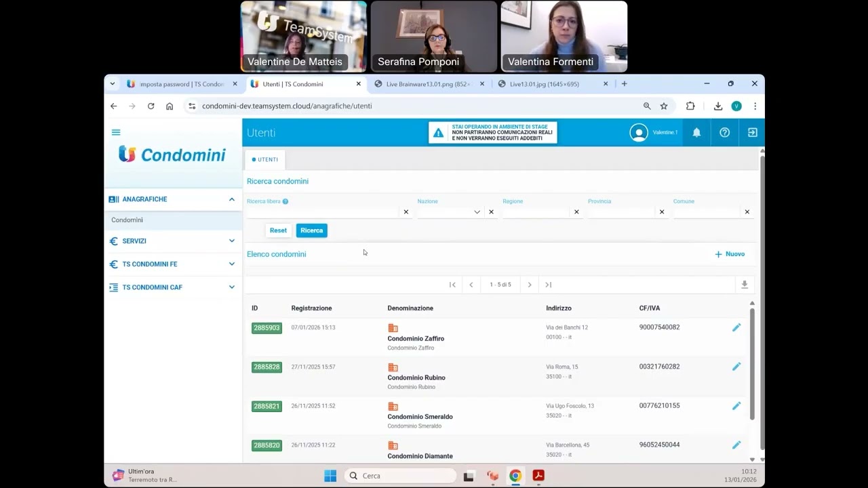Expand the TS Condomini CAF section
Screen dimensions: 868x488
pos(232,287)
